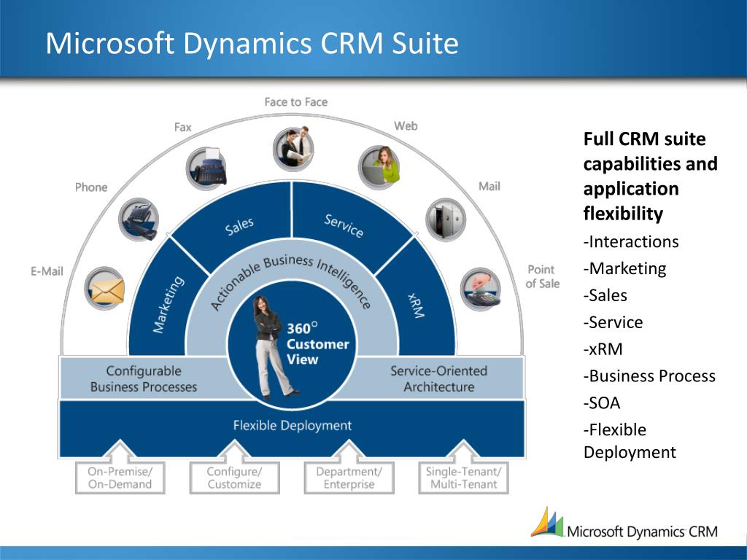Click the '-xRM' bullet
Screen dimensions: 747x560
click(603, 349)
